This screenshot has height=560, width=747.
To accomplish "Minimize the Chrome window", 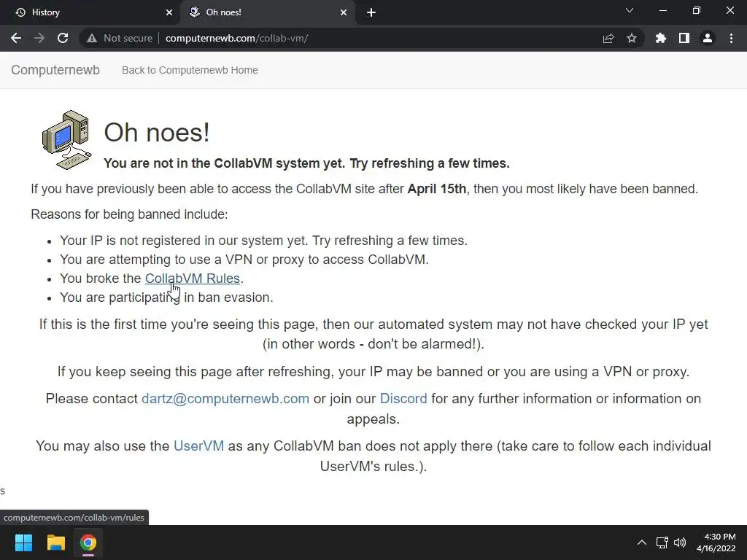I will pos(662,10).
